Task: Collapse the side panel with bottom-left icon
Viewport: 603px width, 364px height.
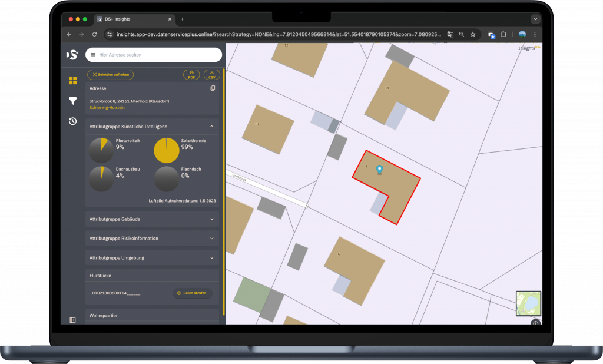Action: pos(72,320)
